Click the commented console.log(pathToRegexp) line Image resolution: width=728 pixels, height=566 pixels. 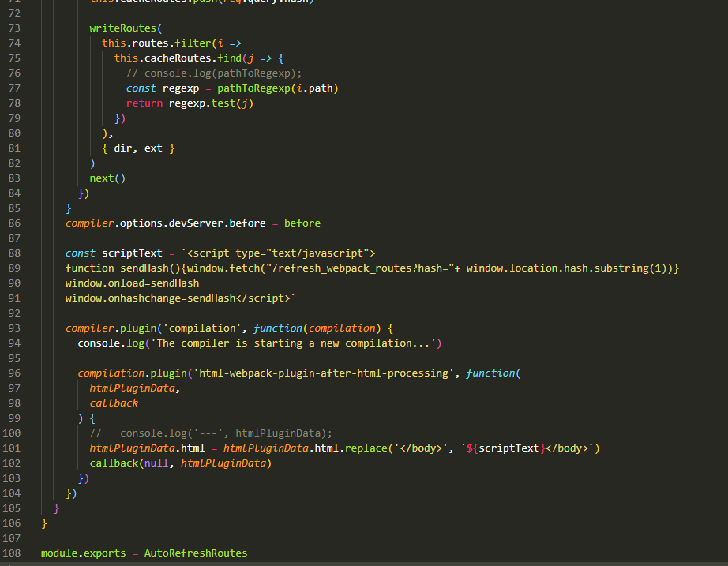pyautogui.click(x=214, y=73)
